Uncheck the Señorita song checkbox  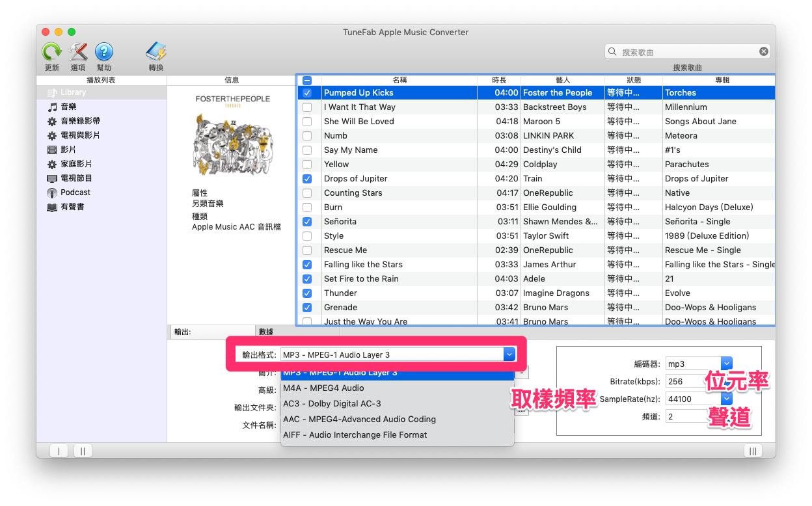pyautogui.click(x=308, y=222)
